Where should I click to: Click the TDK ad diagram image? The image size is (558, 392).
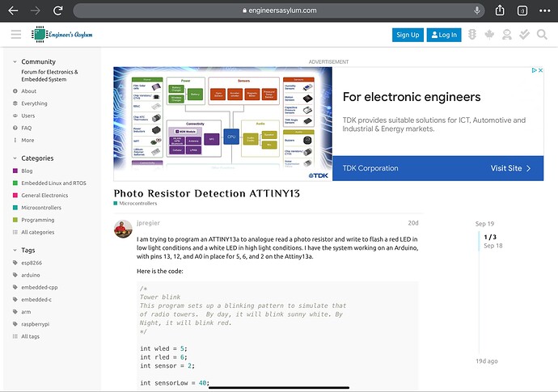coord(222,124)
